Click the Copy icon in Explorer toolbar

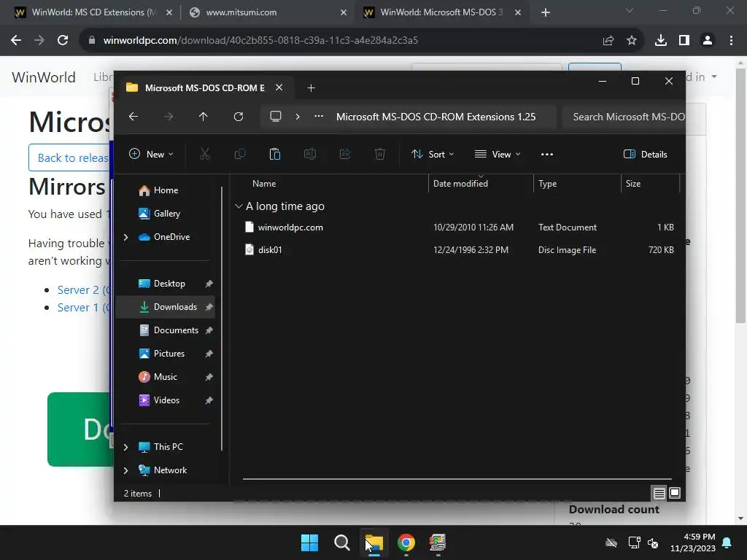239,155
